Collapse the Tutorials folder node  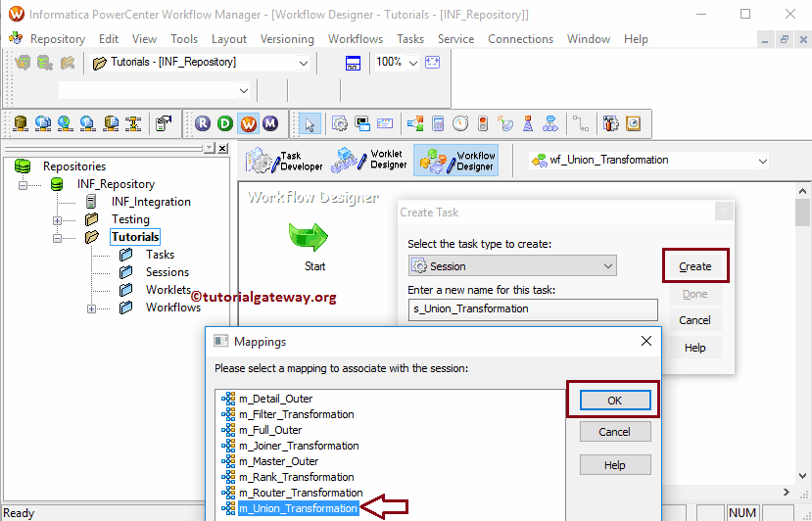click(x=57, y=238)
